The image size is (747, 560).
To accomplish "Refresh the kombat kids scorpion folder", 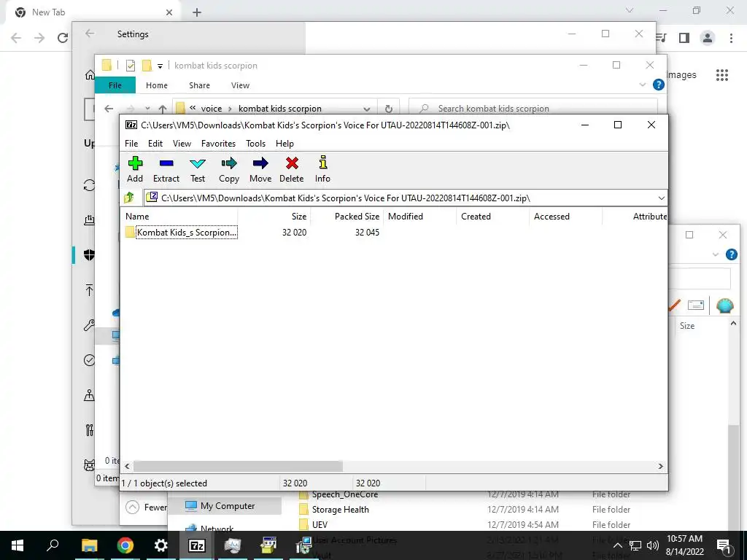I will [389, 109].
